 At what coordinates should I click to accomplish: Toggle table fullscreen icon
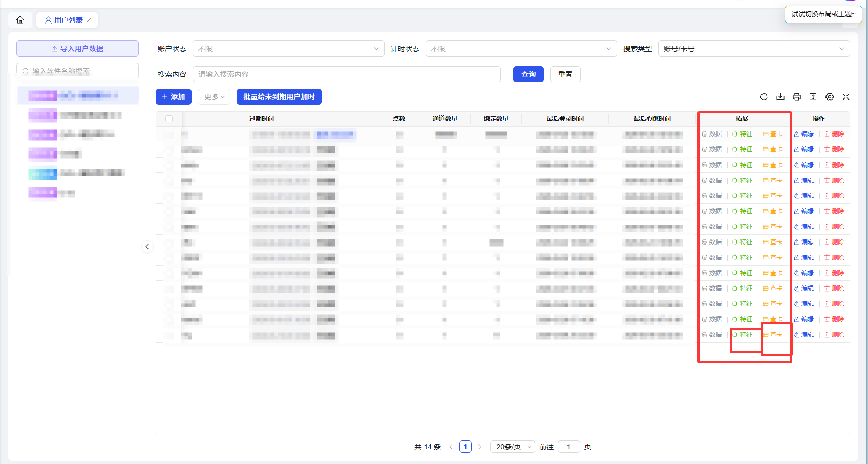[846, 97]
